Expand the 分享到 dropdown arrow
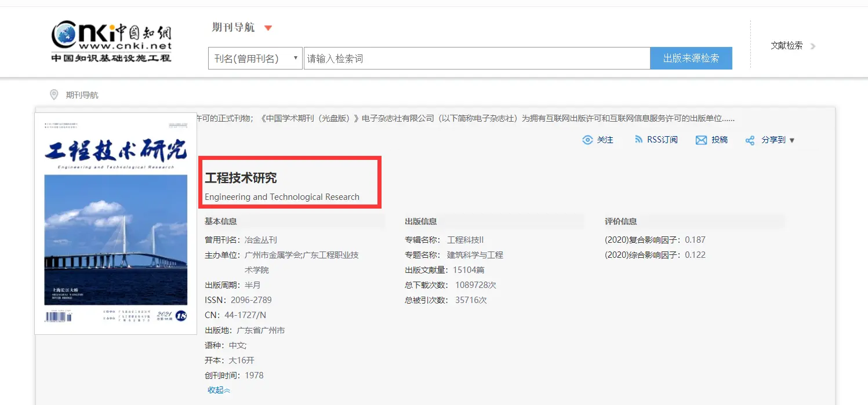Viewport: 868px width, 405px height. pyautogui.click(x=792, y=140)
